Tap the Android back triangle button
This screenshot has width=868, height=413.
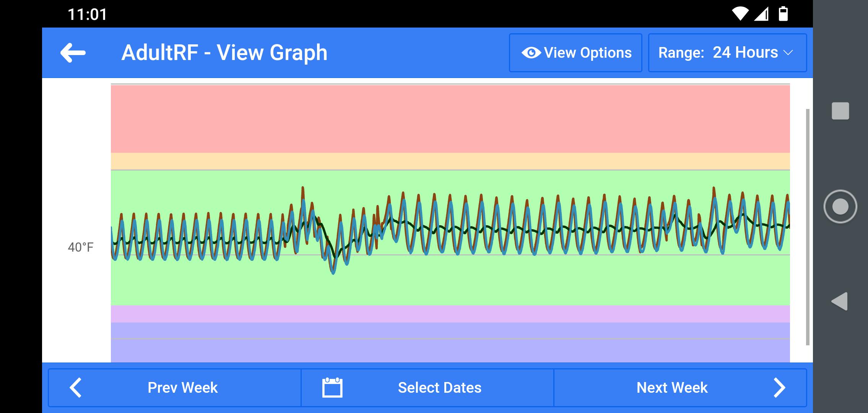tap(839, 301)
